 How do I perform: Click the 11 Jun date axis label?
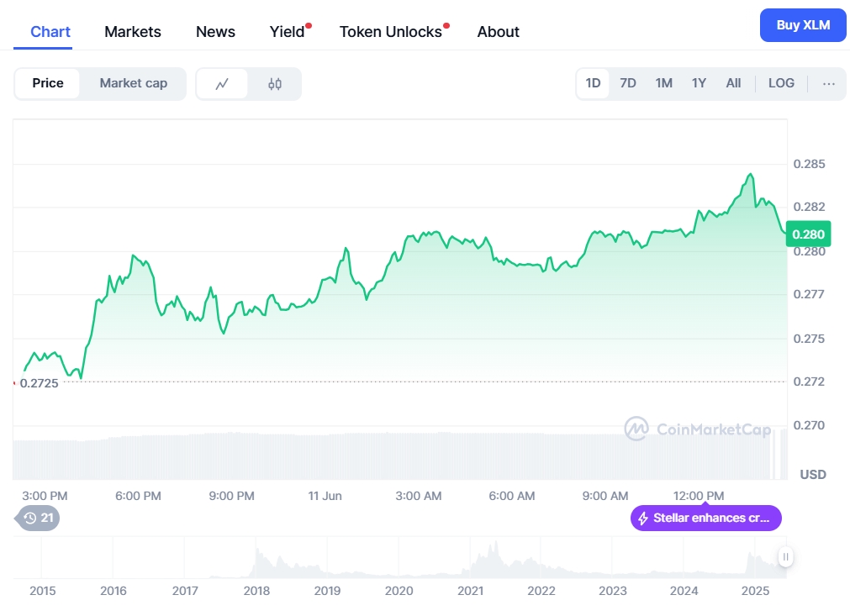click(325, 496)
